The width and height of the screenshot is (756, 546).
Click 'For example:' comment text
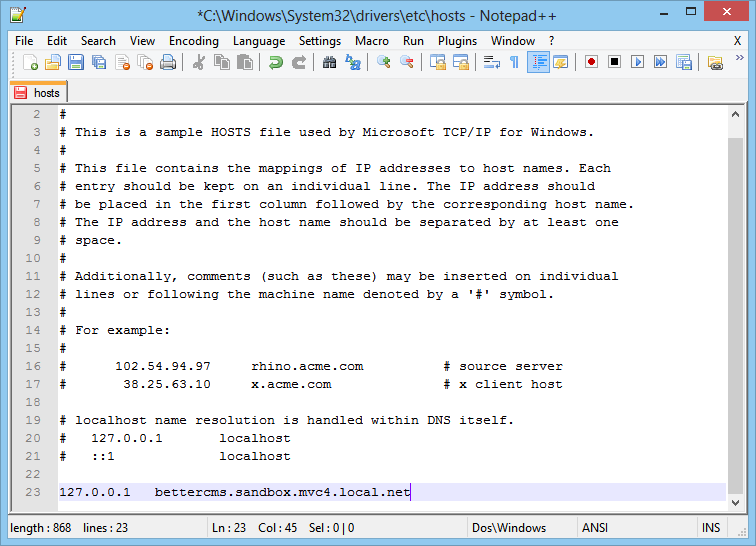point(122,330)
